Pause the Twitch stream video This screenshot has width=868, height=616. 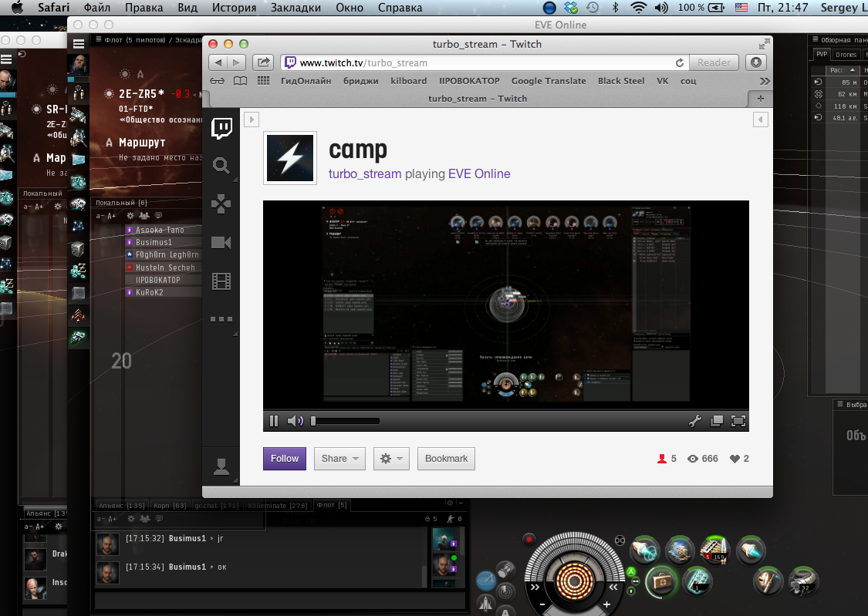pyautogui.click(x=273, y=421)
